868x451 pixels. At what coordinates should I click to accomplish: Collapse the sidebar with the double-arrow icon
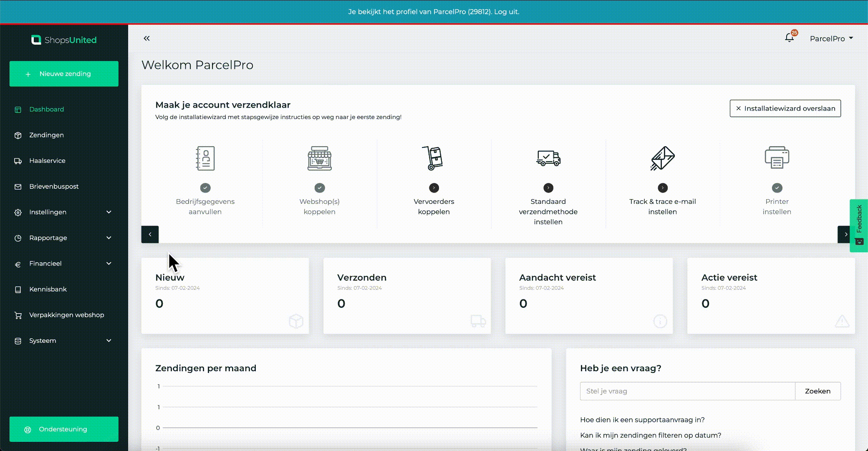click(x=146, y=38)
